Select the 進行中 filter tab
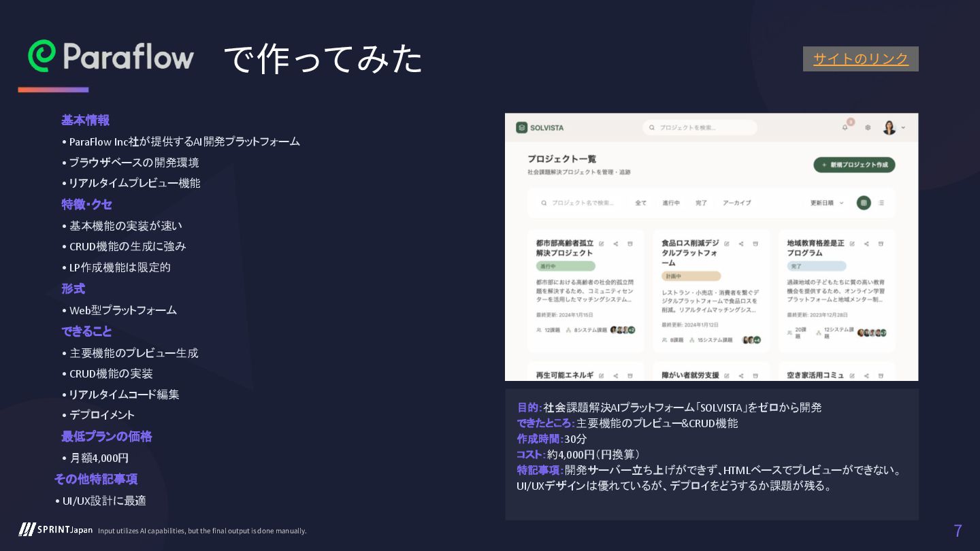Viewport: 980px width, 551px height. [x=671, y=203]
